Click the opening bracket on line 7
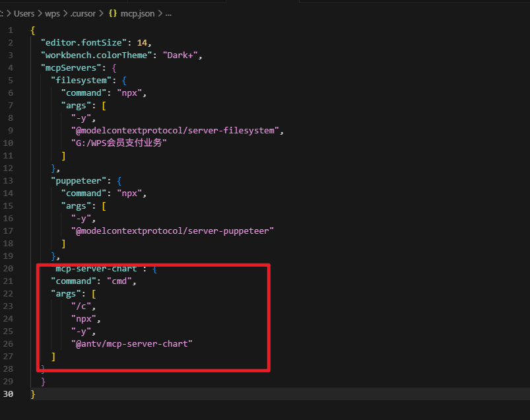Image resolution: width=530 pixels, height=420 pixels. point(104,106)
